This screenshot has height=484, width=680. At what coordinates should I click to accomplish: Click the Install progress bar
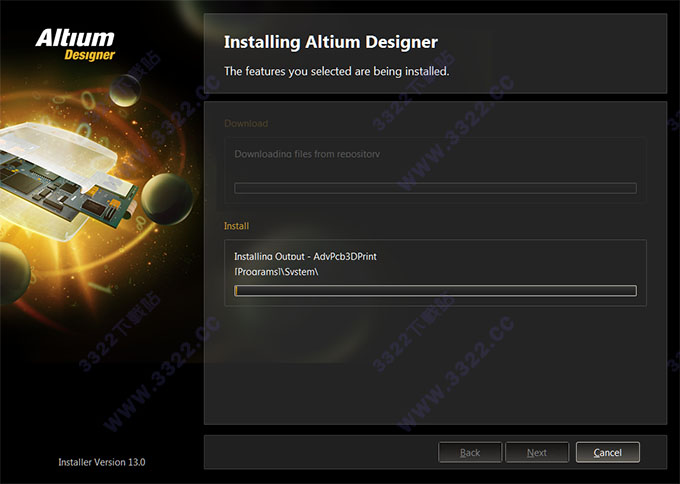[435, 291]
